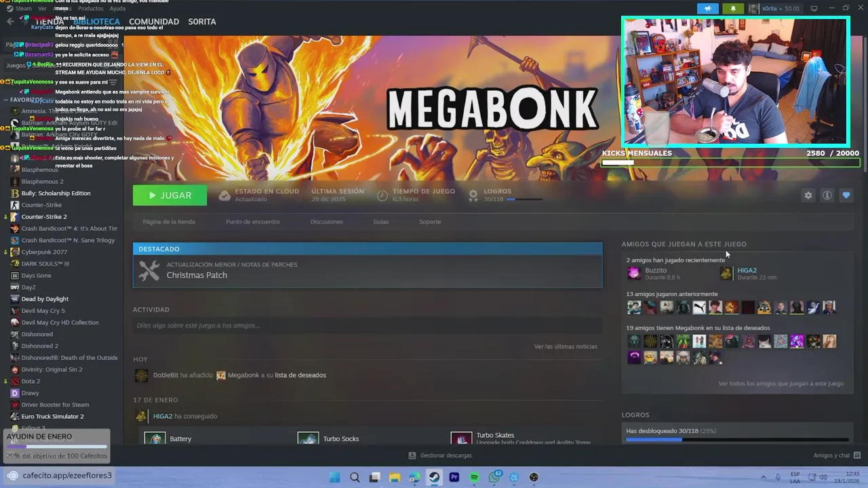868x488 pixels.
Task: Open the Ayuda menu
Action: [117, 9]
